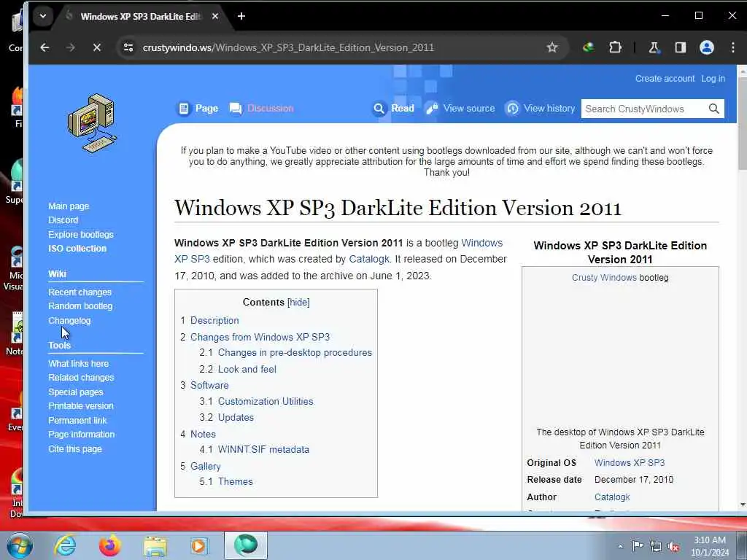
Task: Bookmark this page with the star
Action: (x=552, y=47)
